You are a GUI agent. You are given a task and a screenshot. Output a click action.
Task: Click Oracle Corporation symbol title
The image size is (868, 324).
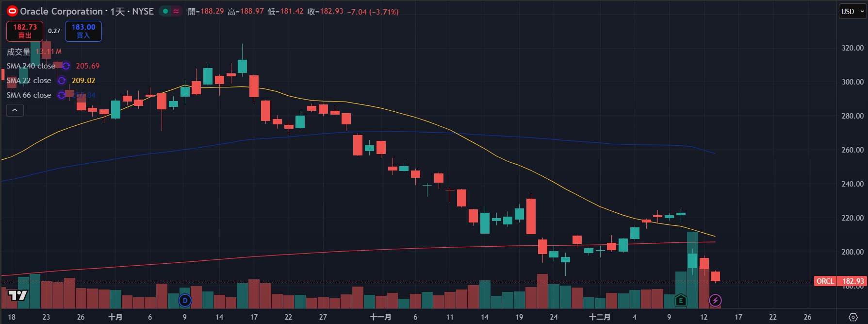(x=61, y=11)
